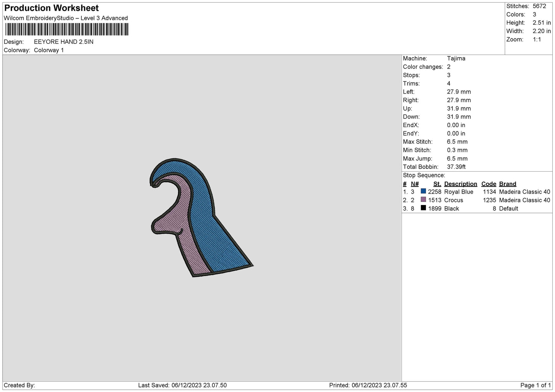Click the design name 'EEYORE HAND 2.5IN'

(64, 42)
